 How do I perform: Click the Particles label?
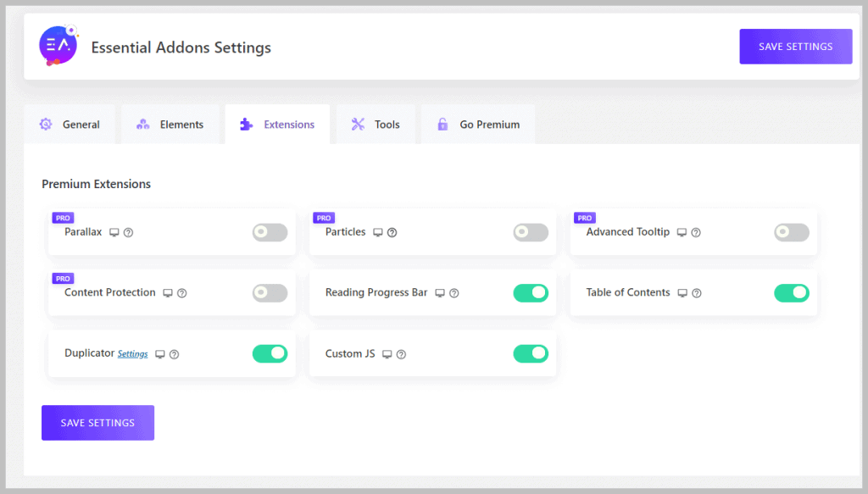point(346,232)
